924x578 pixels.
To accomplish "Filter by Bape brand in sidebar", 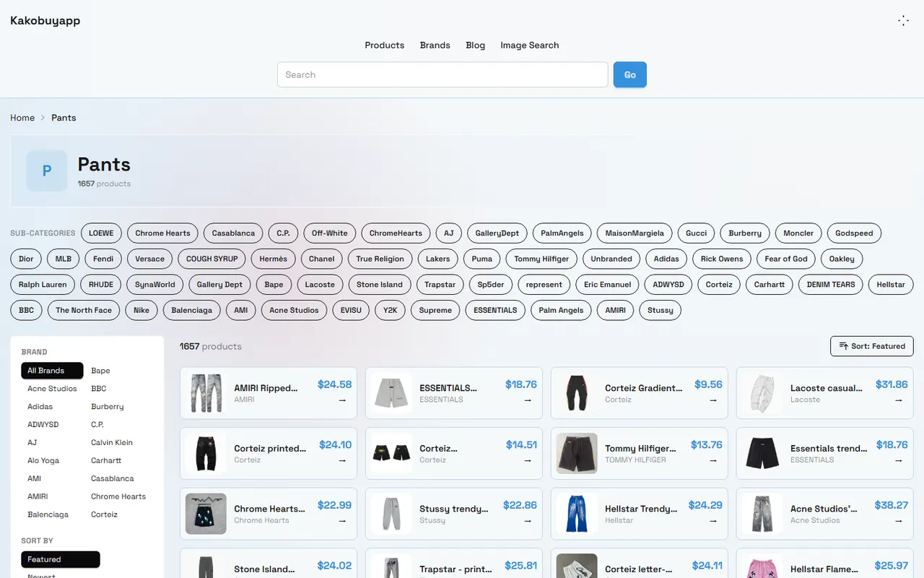I will click(x=100, y=371).
